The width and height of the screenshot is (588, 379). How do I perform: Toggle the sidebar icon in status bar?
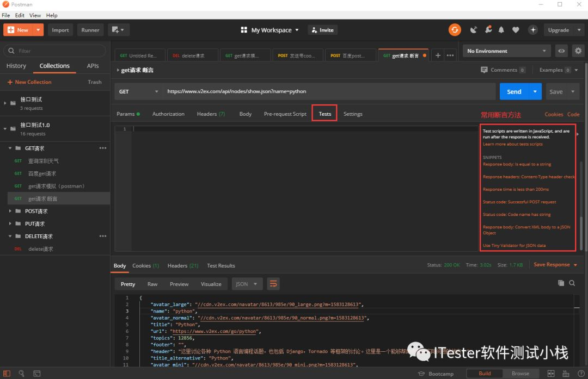7,374
